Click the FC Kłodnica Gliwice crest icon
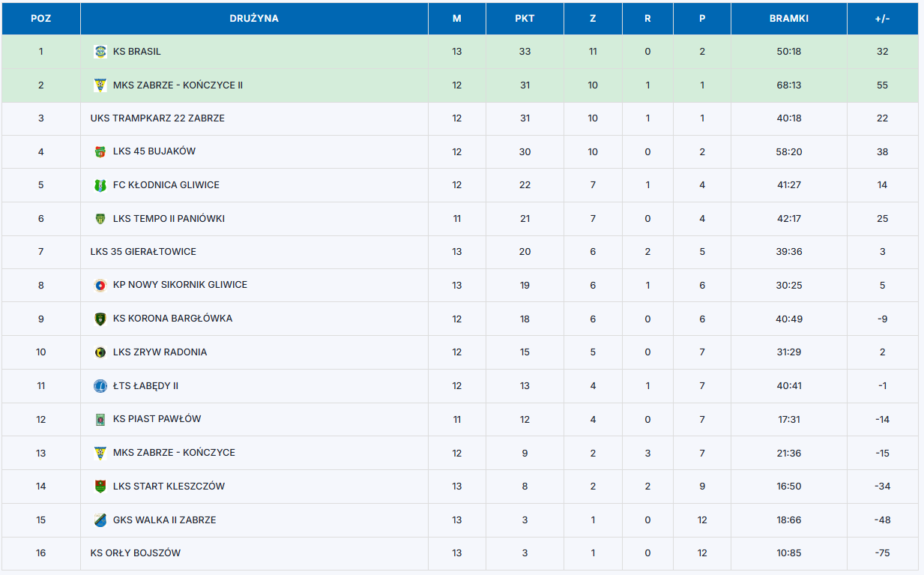The image size is (924, 575). [100, 185]
